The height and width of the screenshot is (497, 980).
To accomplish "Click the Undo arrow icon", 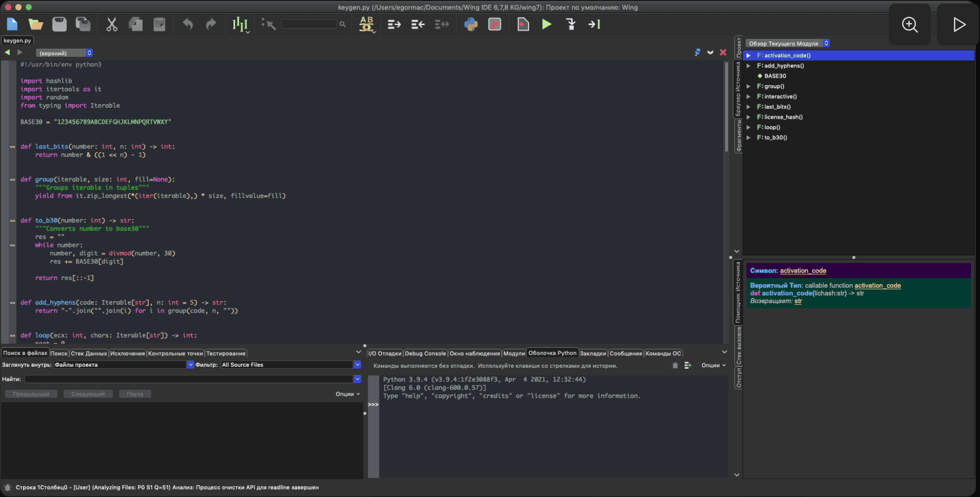I will pos(188,24).
